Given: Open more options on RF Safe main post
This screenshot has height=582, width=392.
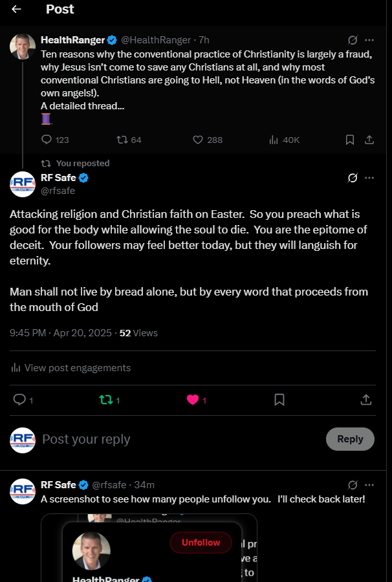Looking at the screenshot, I should 369,178.
